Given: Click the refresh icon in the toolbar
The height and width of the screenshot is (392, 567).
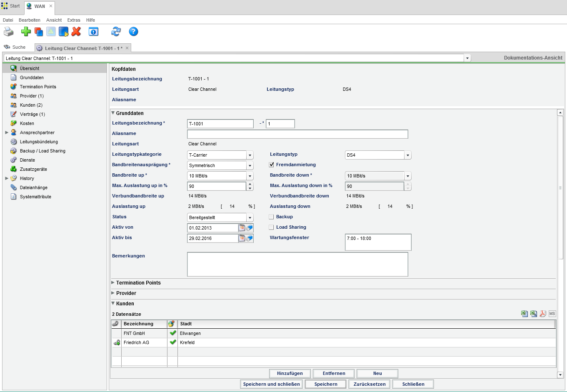Looking at the screenshot, I should click(x=115, y=32).
